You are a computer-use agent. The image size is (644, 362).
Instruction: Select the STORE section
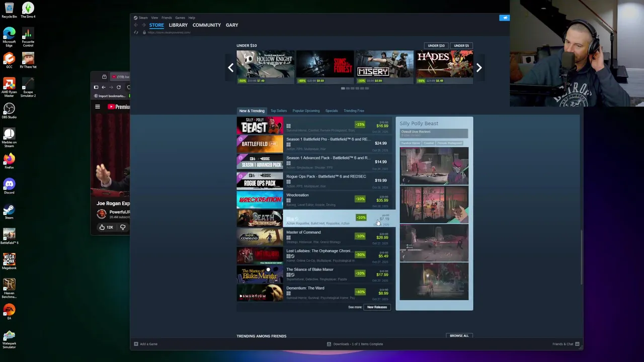point(156,25)
